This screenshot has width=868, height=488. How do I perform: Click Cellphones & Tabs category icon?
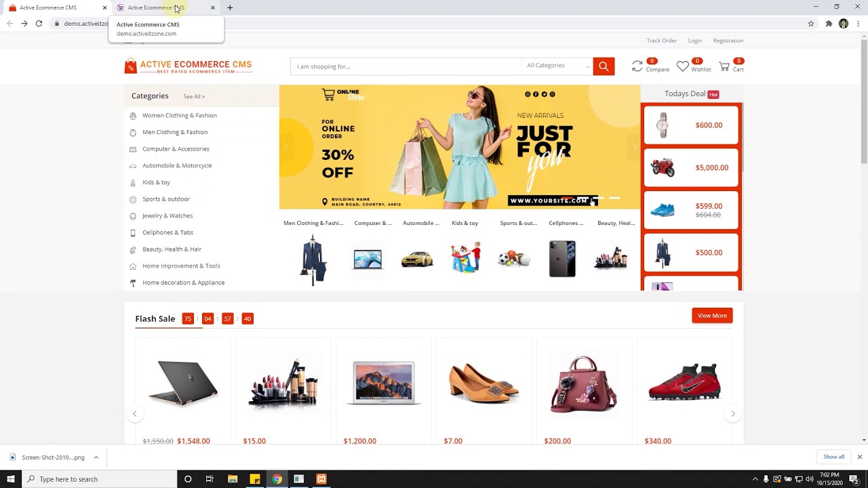133,232
